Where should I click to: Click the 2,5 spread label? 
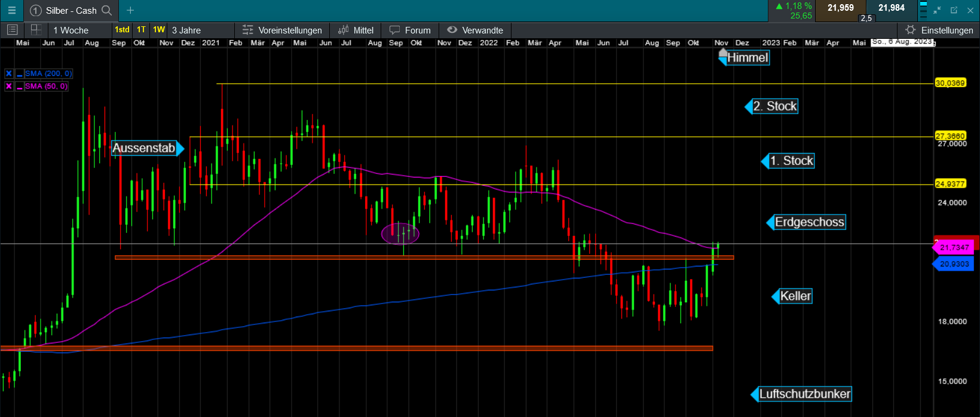click(x=866, y=18)
